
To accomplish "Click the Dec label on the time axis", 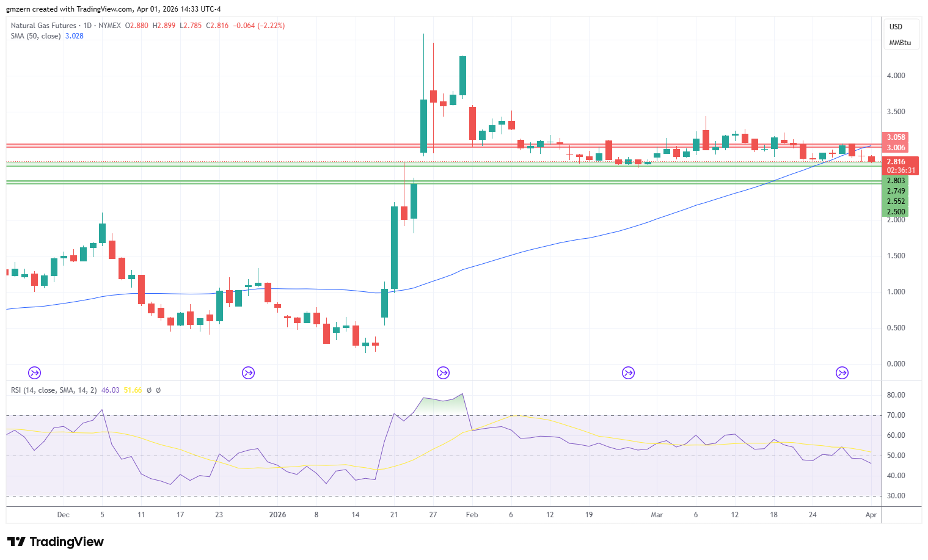I will (64, 515).
